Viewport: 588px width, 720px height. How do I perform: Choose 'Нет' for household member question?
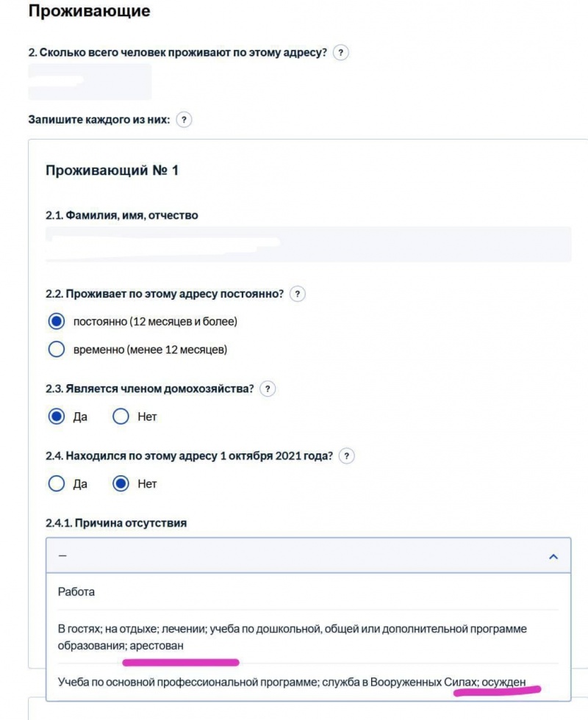click(121, 417)
